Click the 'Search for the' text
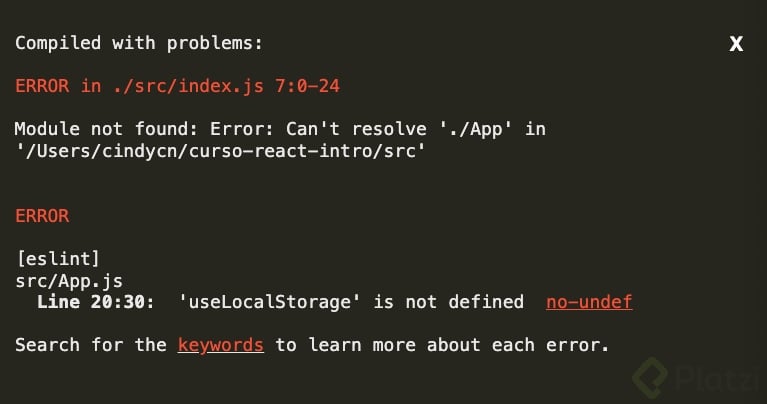This screenshot has height=404, width=767. point(91,345)
